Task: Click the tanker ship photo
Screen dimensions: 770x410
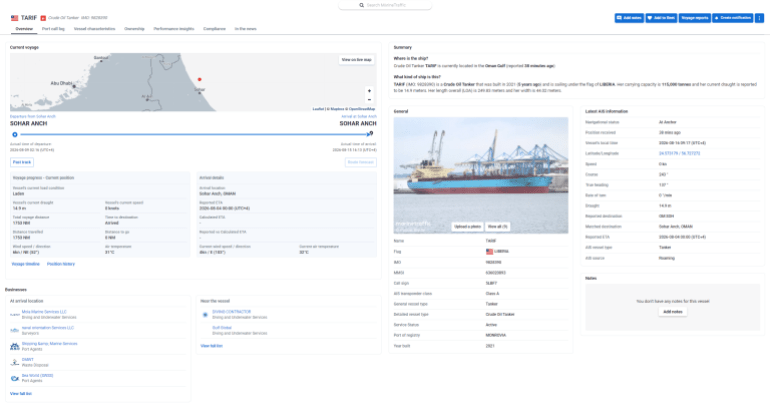Action: pyautogui.click(x=481, y=175)
